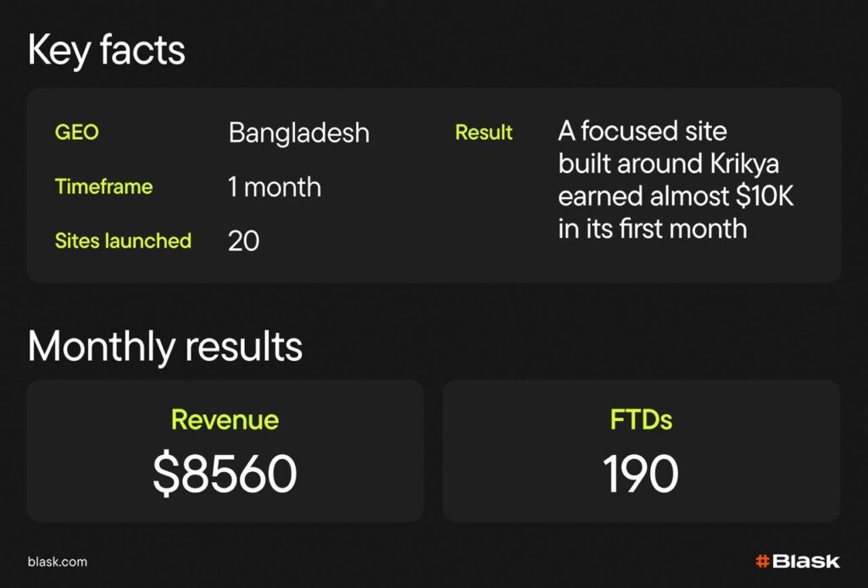Click the $8560 revenue figure
Viewport: 868px width, 588px height.
[x=225, y=474]
